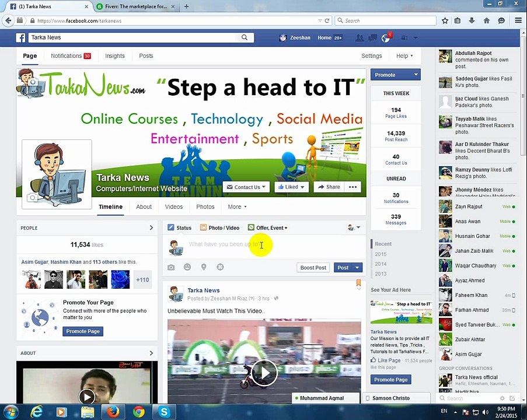Click the volume icon in system tray

(486, 412)
